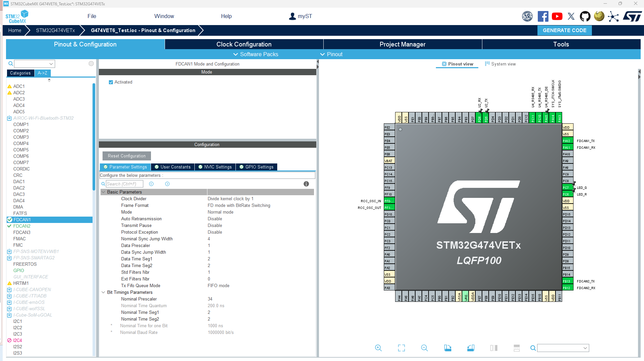Expand the Pinout dropdown menu

click(331, 54)
